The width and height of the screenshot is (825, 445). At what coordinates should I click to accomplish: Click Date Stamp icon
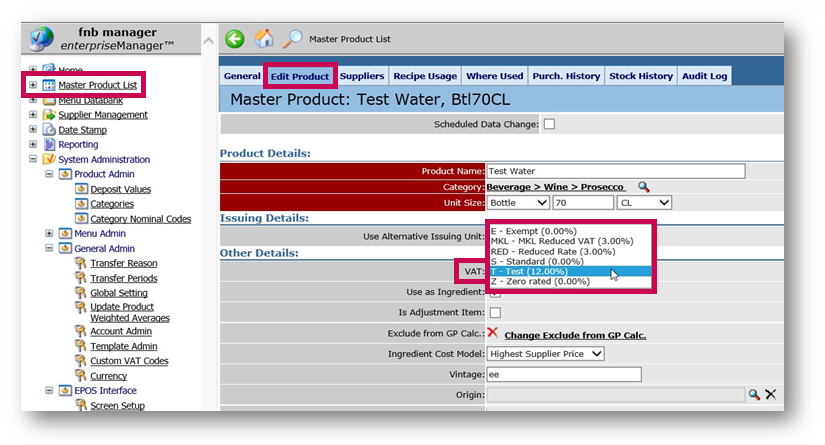point(49,129)
